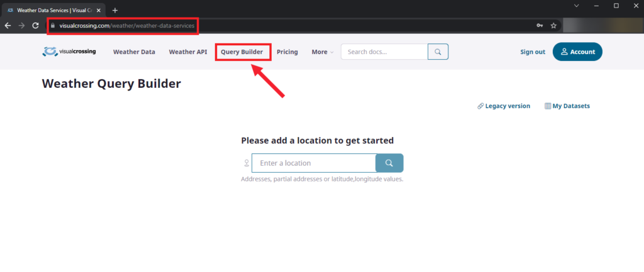Open the saved password key icon
This screenshot has width=644, height=272.
(540, 25)
